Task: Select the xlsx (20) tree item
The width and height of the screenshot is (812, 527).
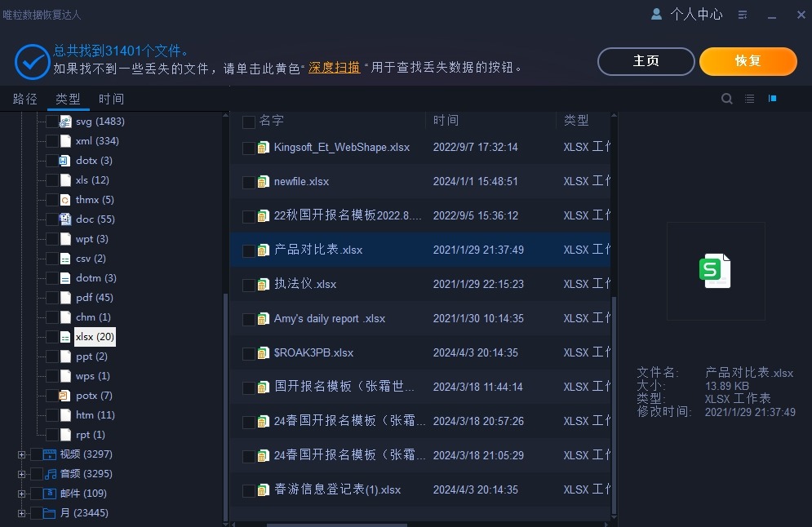Action: (x=95, y=337)
